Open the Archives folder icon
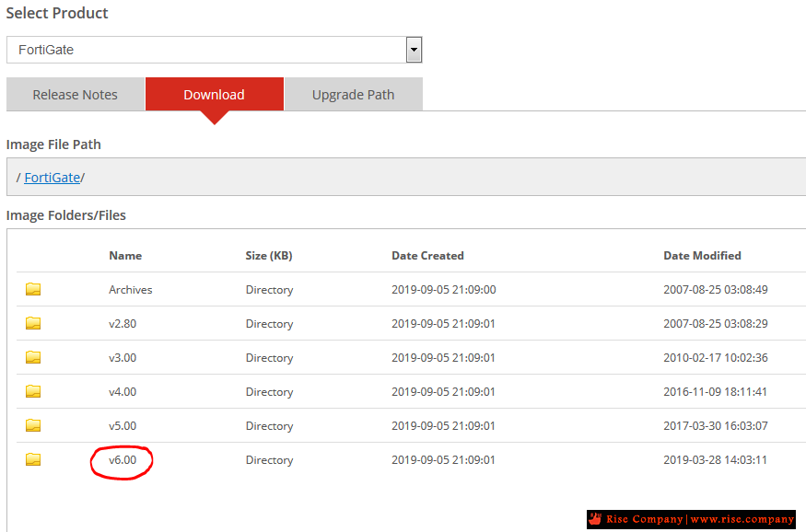The image size is (806, 532). [33, 289]
